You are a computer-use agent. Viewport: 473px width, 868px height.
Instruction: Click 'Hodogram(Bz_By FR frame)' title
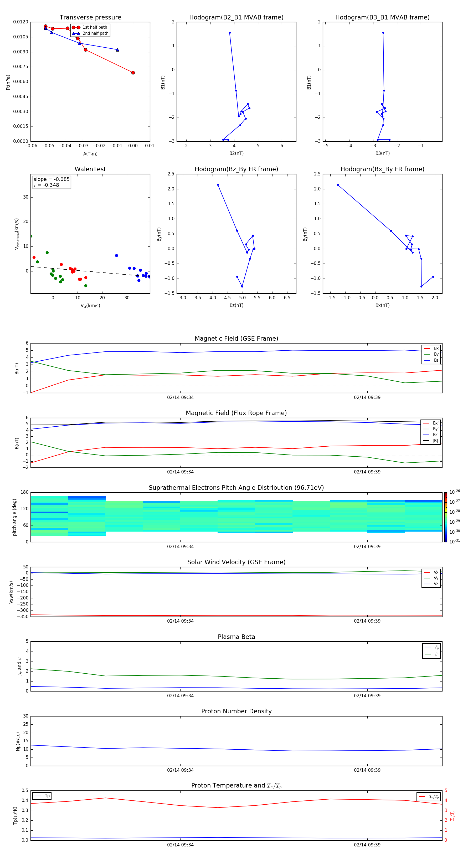(x=236, y=169)
